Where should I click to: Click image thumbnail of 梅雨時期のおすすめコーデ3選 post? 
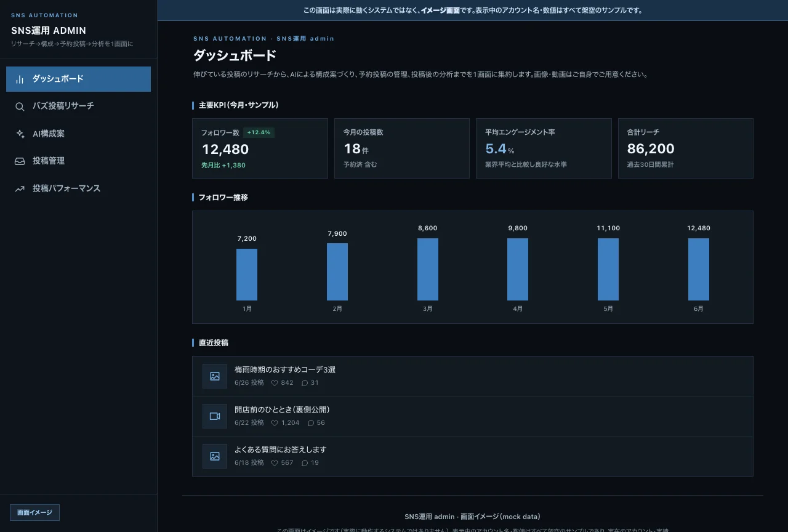(215, 376)
